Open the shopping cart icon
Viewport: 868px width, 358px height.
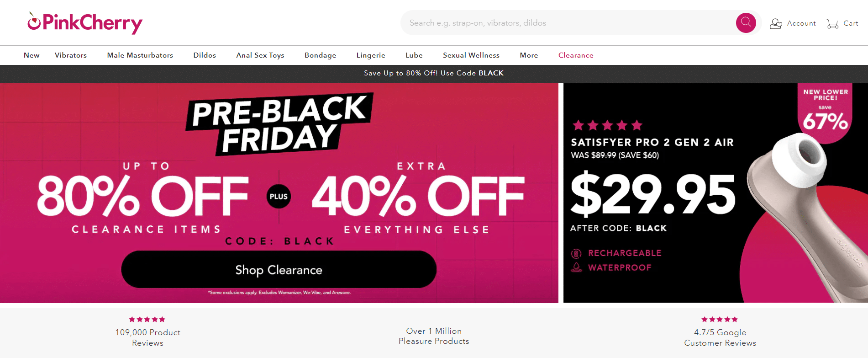click(x=832, y=23)
